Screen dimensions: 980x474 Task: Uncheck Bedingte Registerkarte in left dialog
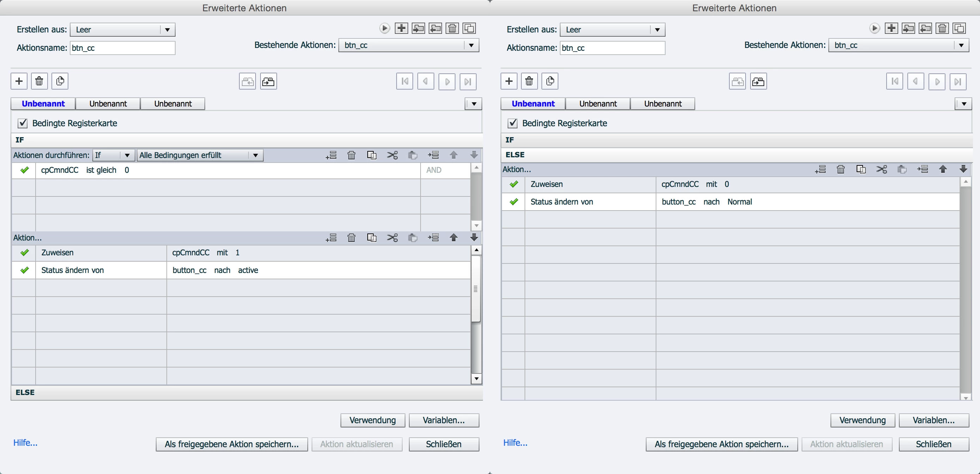click(23, 123)
